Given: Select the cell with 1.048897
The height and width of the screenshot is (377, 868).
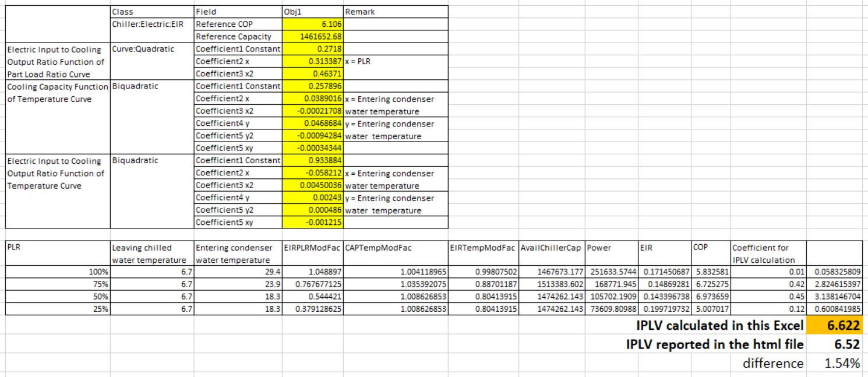Looking at the screenshot, I should pos(312,272).
